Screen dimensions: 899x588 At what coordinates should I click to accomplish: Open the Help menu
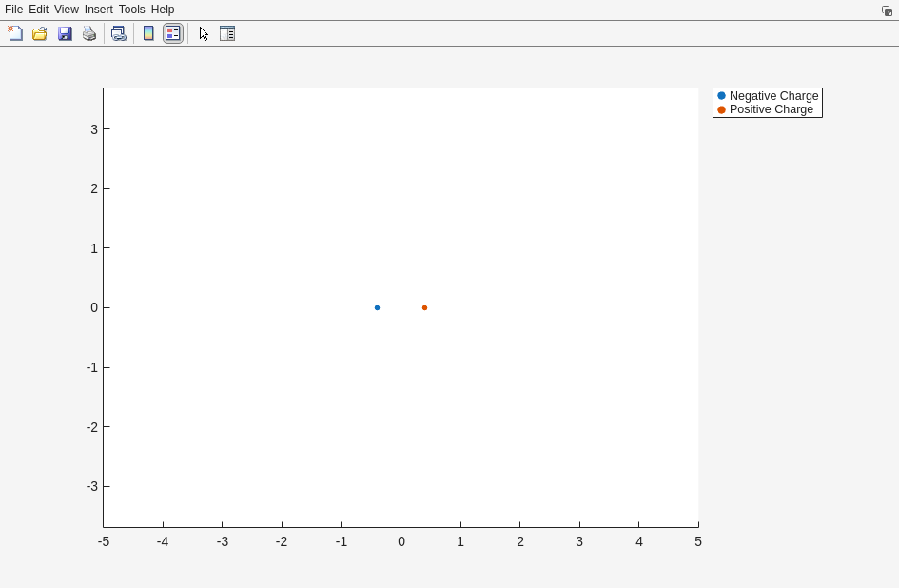163,10
